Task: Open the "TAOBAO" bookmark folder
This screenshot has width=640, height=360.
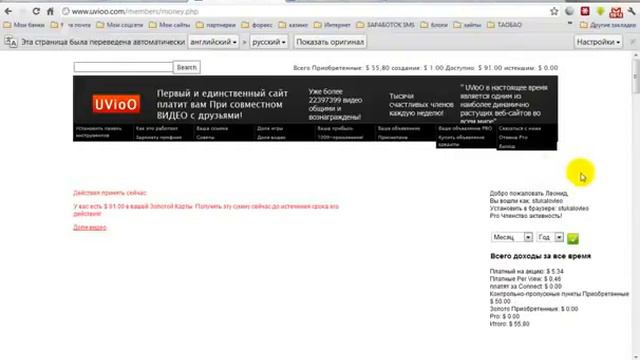Action: 504,25
